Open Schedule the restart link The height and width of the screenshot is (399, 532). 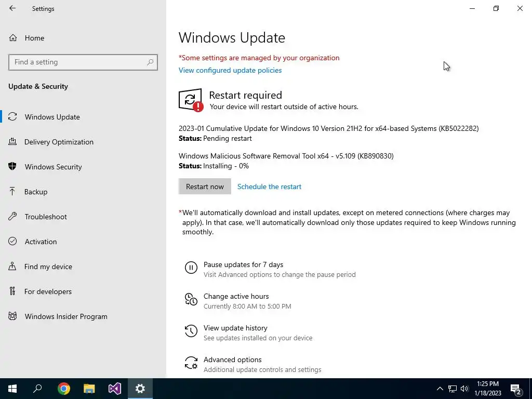click(x=269, y=187)
